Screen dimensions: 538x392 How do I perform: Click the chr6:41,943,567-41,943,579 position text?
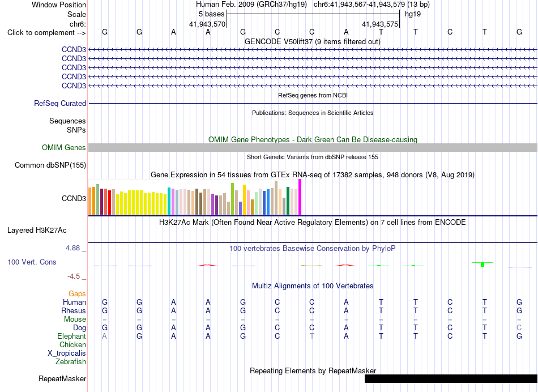pos(372,5)
